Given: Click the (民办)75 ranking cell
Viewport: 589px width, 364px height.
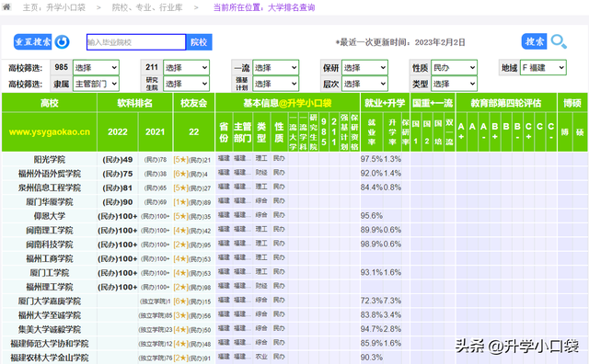Looking at the screenshot, I should click(118, 174).
